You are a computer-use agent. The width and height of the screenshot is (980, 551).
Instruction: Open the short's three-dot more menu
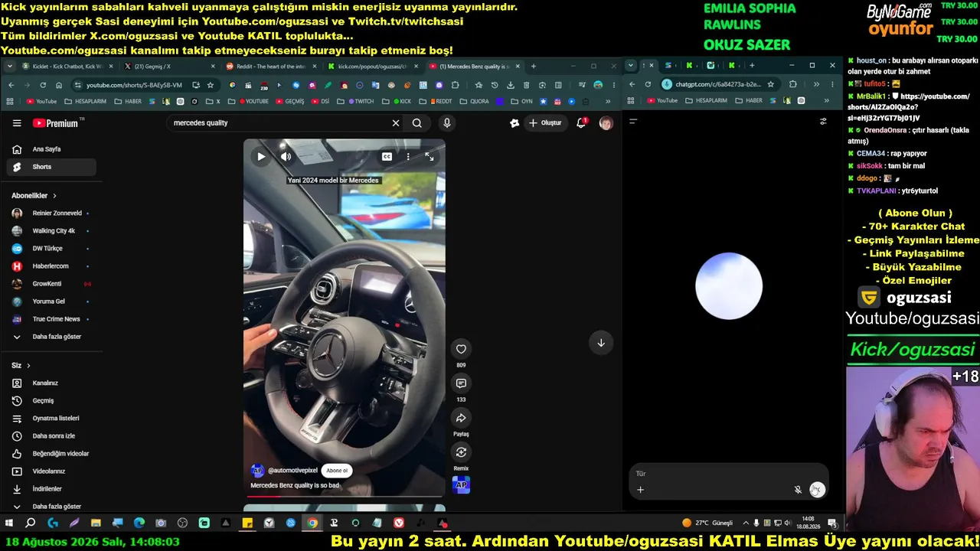coord(408,157)
